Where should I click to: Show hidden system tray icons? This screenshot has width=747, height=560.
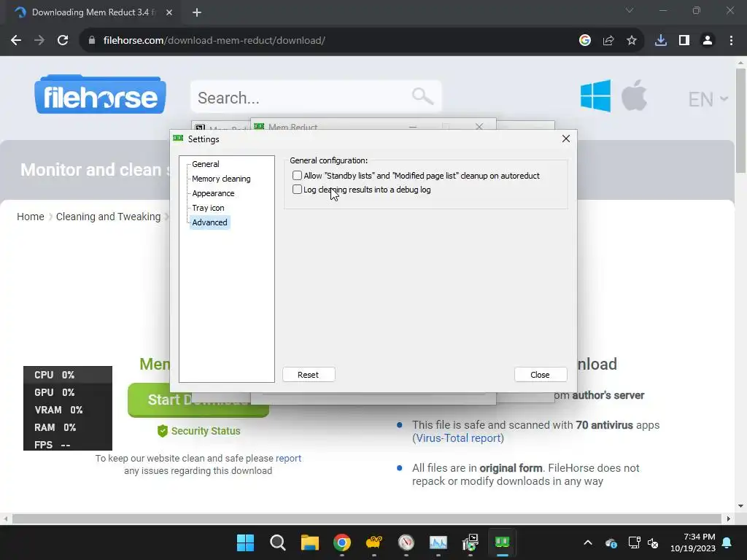coord(588,542)
